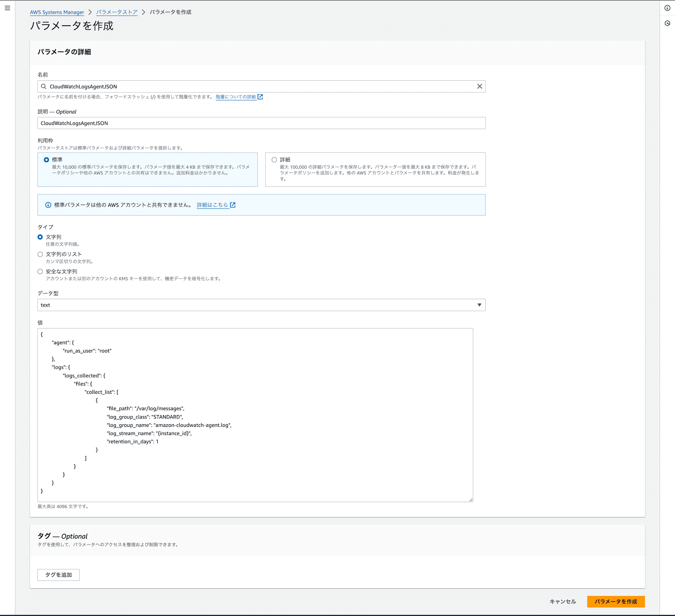Open the hexagon settings icon on right rail
This screenshot has width=675, height=616.
coord(667,23)
